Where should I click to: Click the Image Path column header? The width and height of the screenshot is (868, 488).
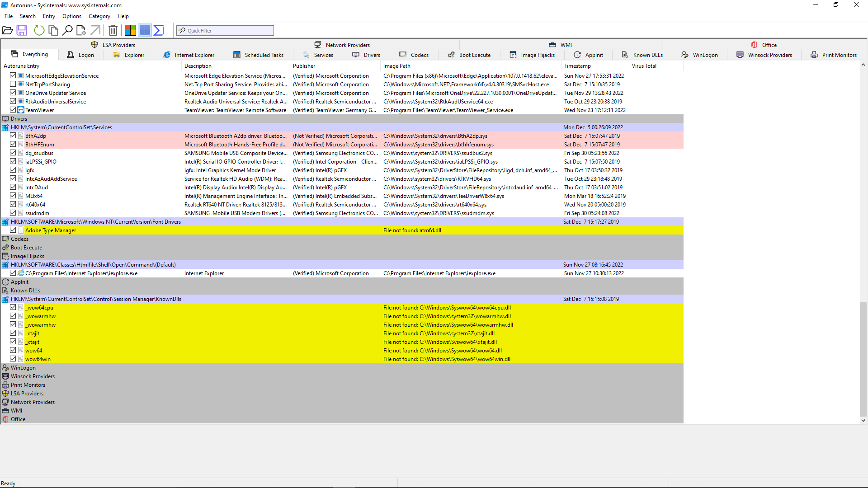[x=397, y=66]
